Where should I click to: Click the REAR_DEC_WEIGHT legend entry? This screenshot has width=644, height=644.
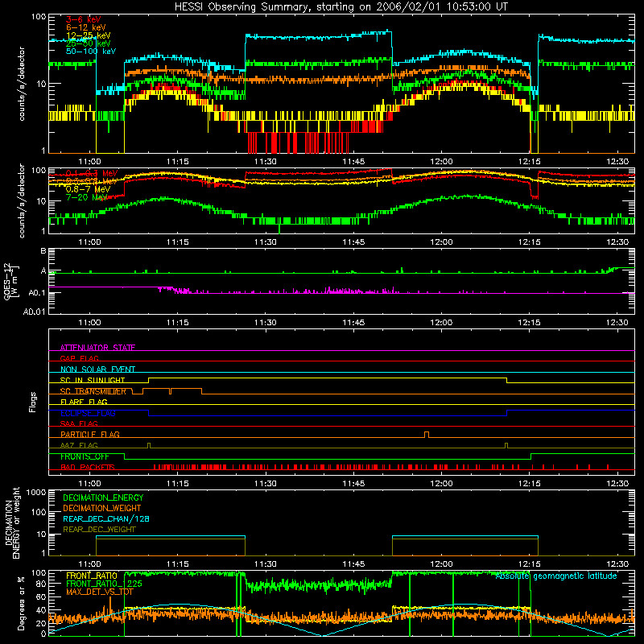pyautogui.click(x=99, y=530)
